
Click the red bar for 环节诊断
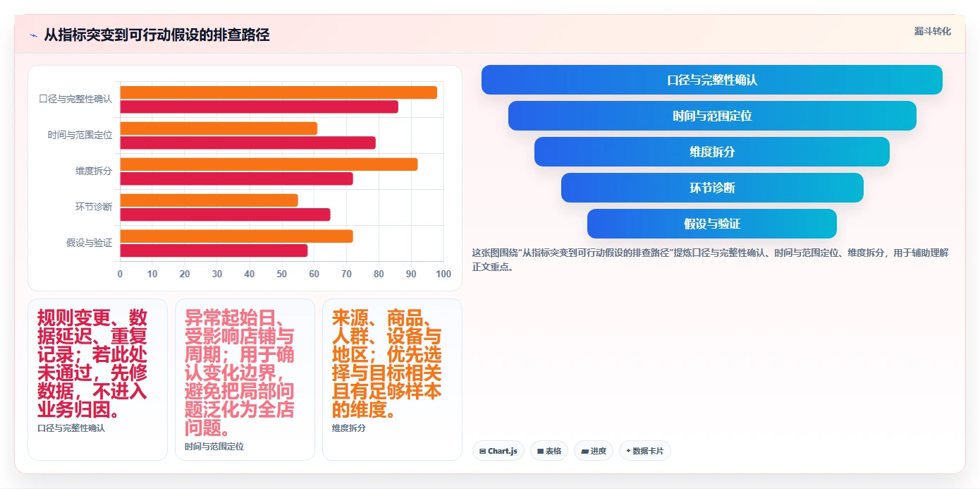pyautogui.click(x=226, y=215)
